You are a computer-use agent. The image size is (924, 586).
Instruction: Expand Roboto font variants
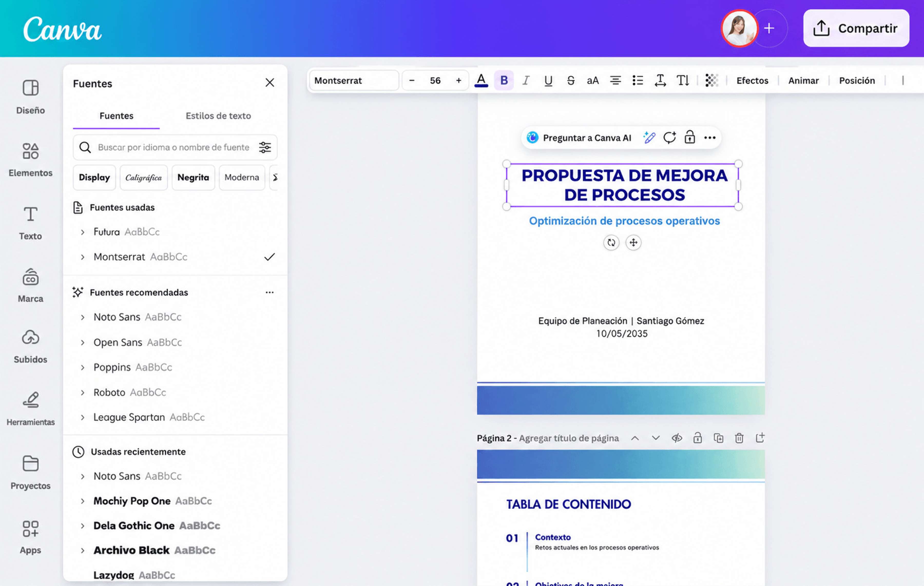pos(82,392)
